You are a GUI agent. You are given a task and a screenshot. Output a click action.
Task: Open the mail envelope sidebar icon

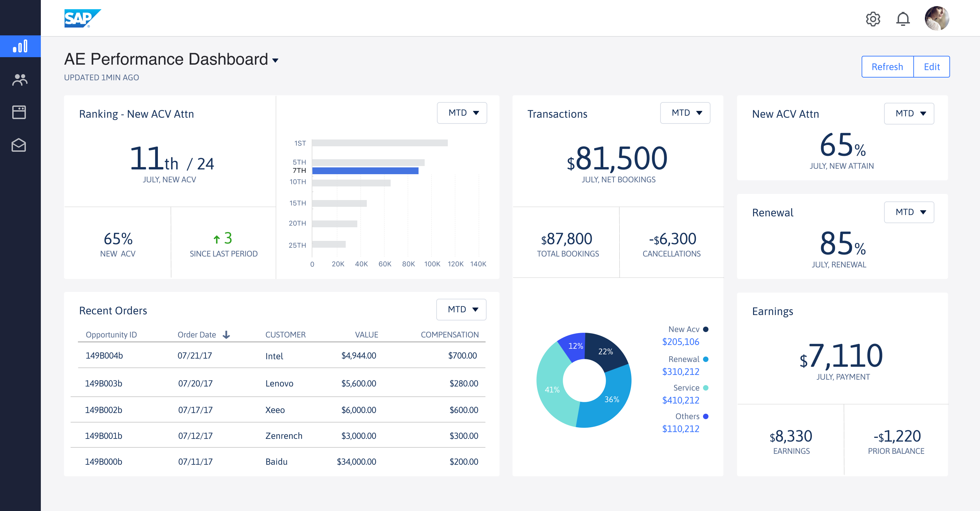tap(19, 145)
